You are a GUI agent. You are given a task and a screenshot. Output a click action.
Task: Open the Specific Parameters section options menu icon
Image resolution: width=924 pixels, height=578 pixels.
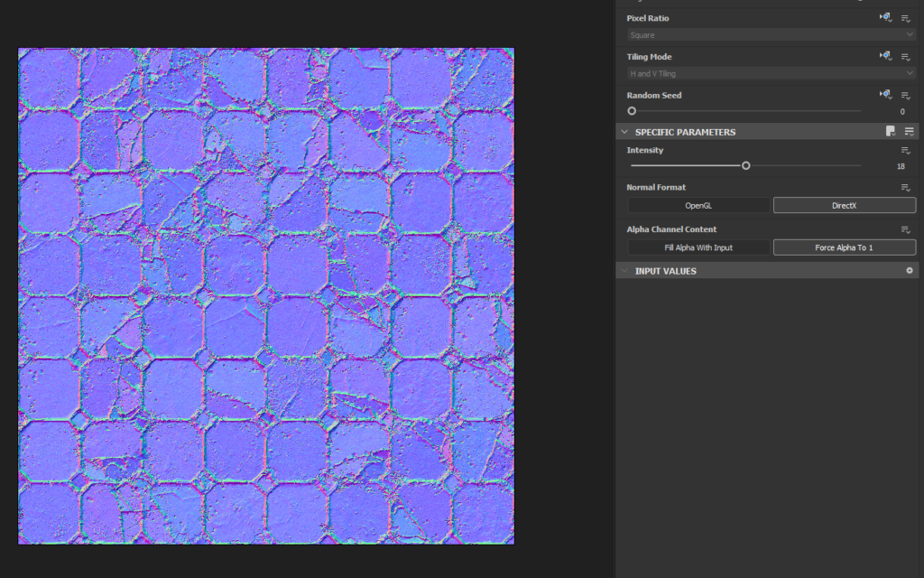click(909, 132)
